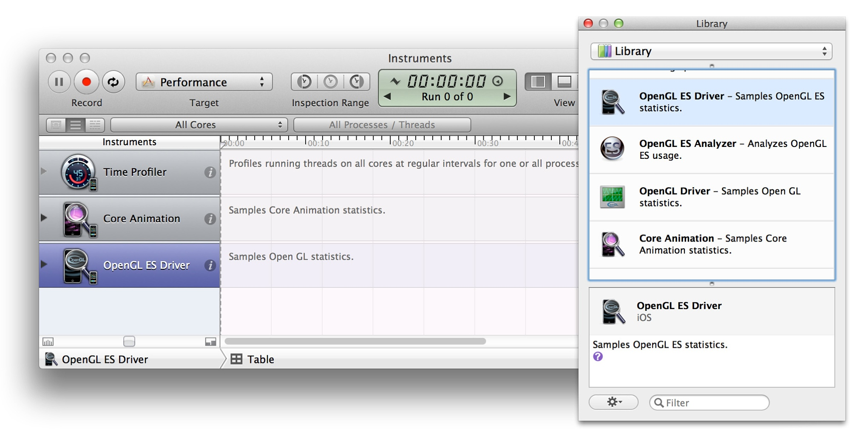Go to previous run arrow
Screen dimensions: 868x445
pyautogui.click(x=387, y=96)
